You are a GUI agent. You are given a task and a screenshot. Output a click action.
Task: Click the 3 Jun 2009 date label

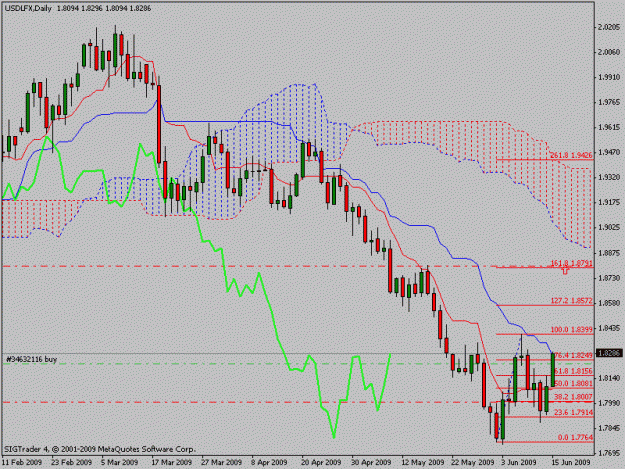pos(519,463)
